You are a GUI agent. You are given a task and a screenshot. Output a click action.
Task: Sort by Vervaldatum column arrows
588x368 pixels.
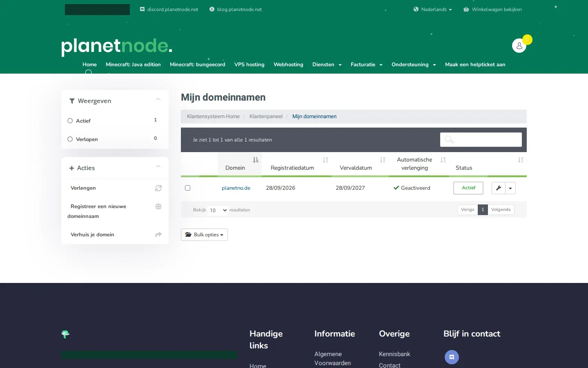pos(383,160)
